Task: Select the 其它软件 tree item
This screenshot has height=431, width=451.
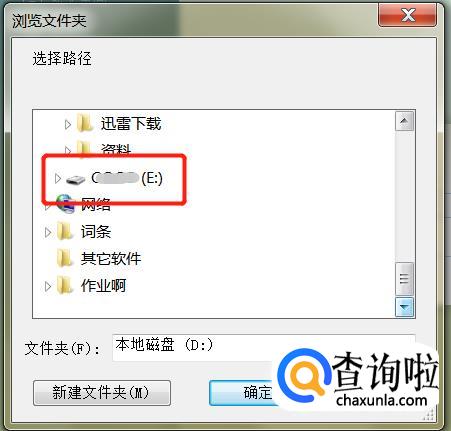Action: pos(111,258)
